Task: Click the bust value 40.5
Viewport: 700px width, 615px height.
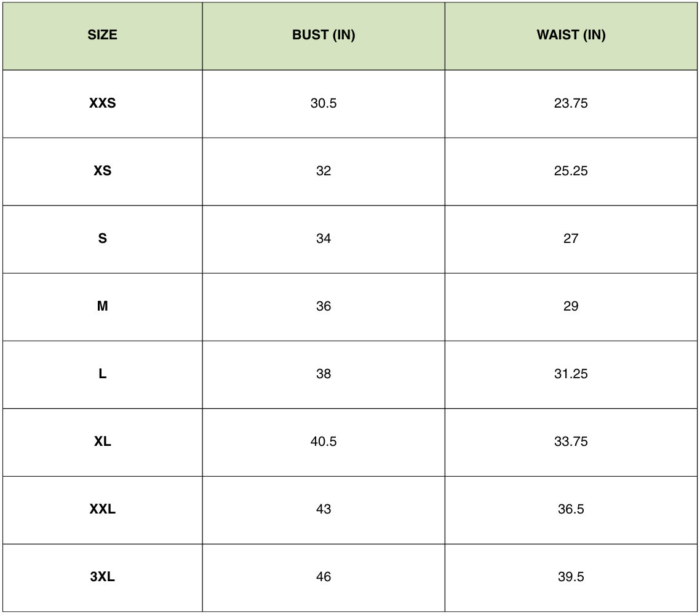Action: 324,442
